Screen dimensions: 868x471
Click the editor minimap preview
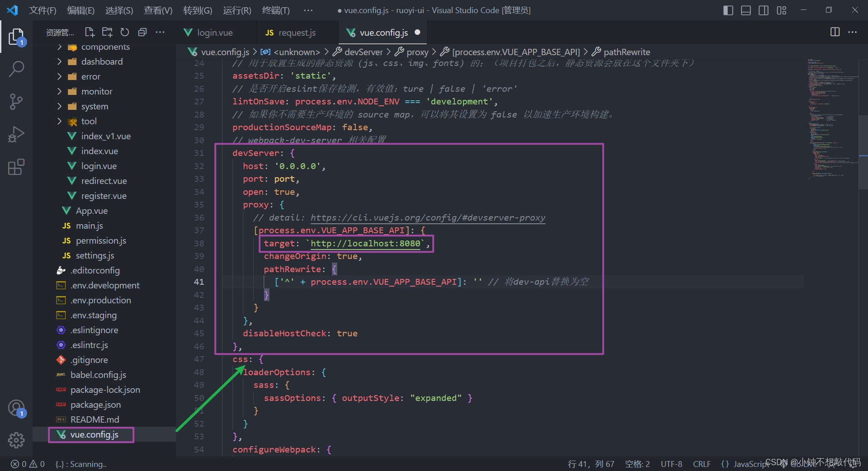pos(832,120)
